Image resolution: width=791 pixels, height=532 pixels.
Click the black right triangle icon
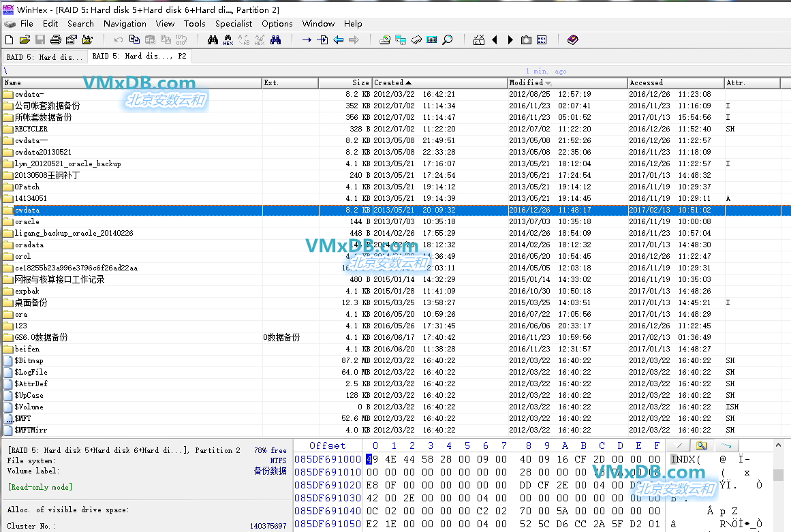point(510,40)
